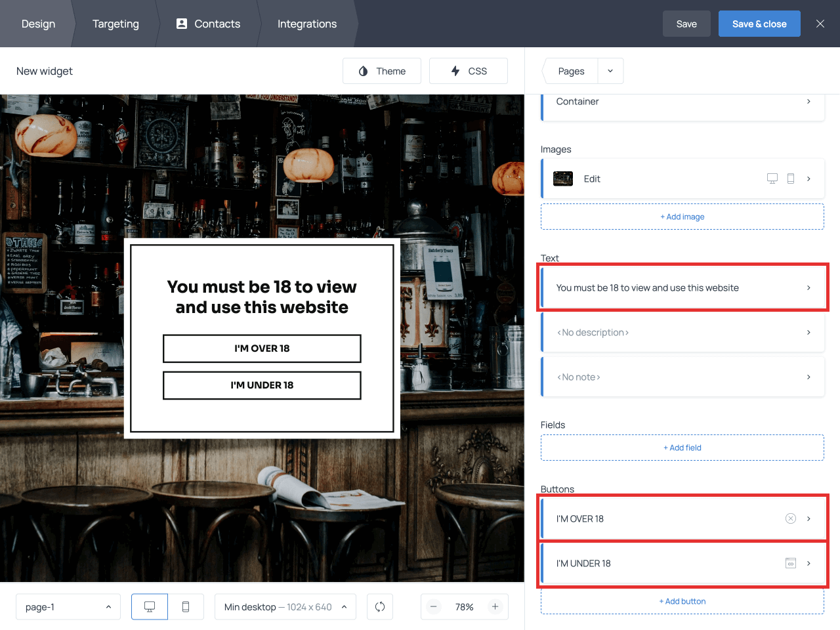Toggle desktop visibility for the widget image
840x630 pixels.
772,178
